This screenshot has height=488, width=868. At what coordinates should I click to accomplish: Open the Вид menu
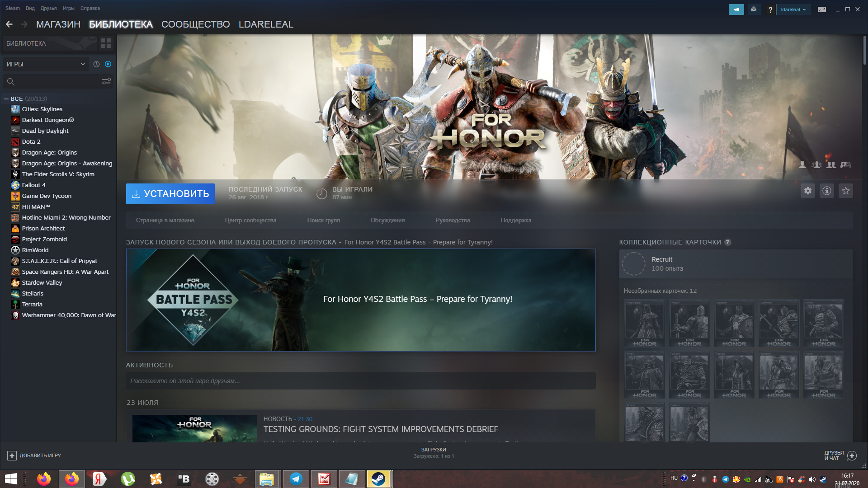tap(30, 8)
